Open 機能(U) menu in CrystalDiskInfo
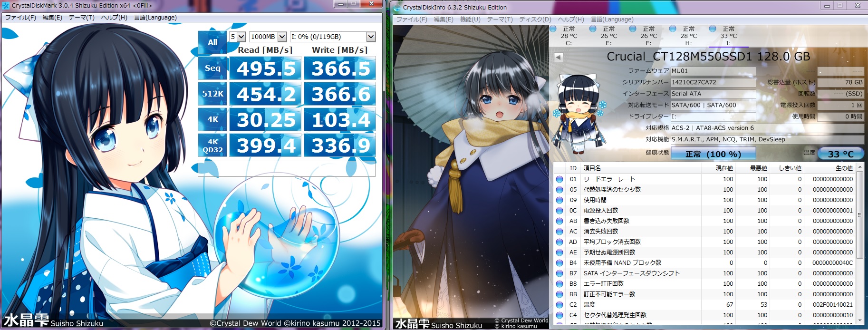The image size is (868, 330). tap(470, 19)
